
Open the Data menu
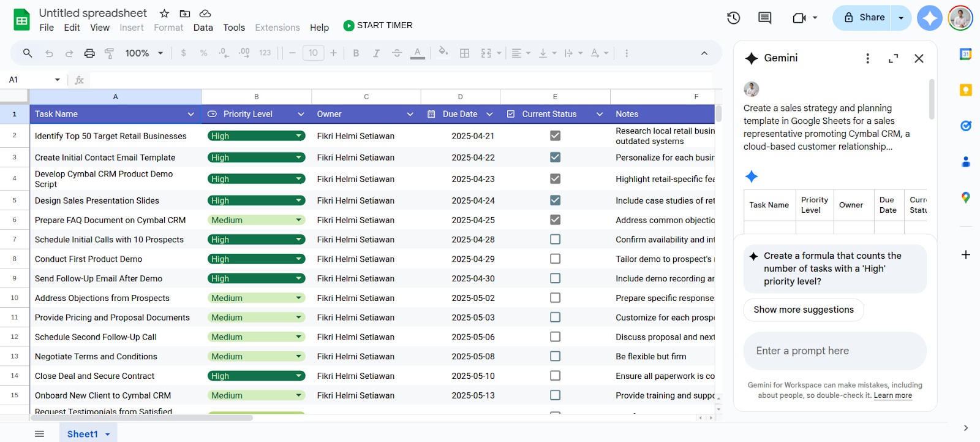(x=203, y=28)
